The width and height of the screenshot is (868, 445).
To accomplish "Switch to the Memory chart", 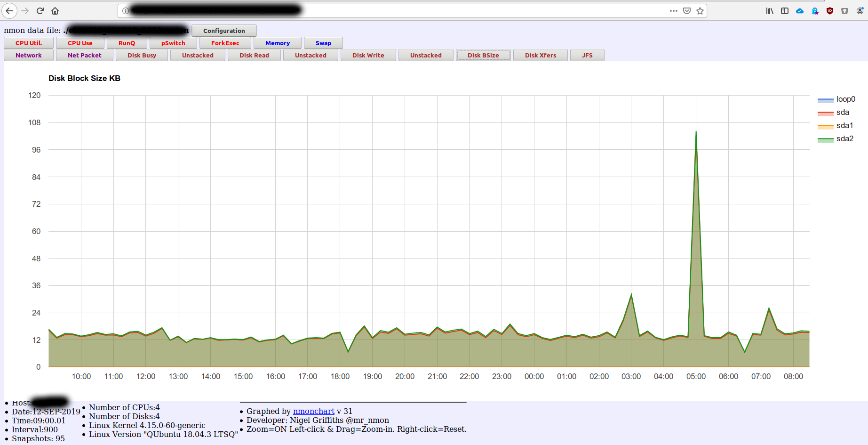I will [x=278, y=43].
